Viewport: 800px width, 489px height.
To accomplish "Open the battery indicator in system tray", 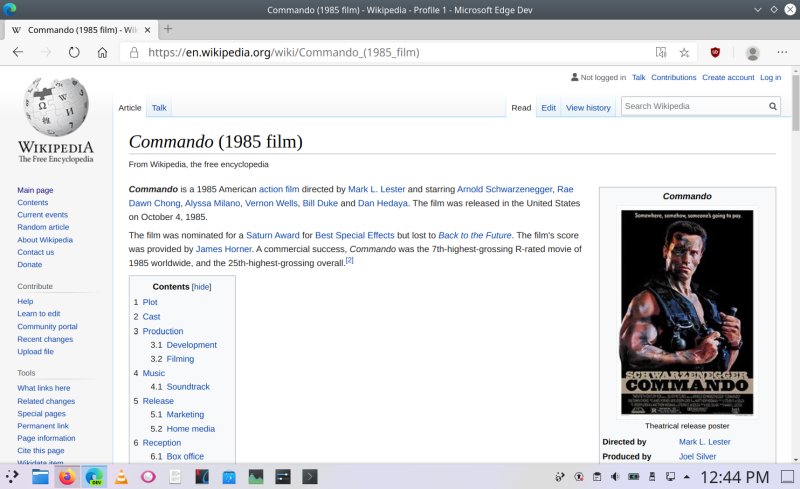I will [x=633, y=477].
